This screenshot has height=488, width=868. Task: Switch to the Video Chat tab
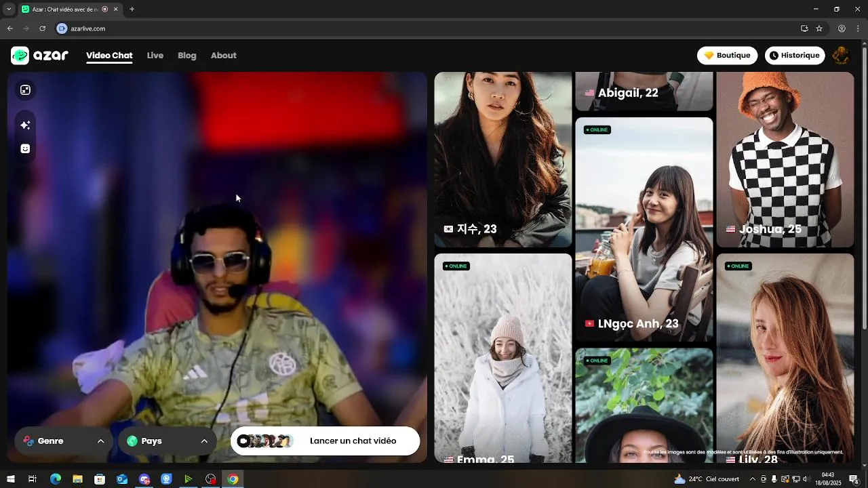click(109, 56)
